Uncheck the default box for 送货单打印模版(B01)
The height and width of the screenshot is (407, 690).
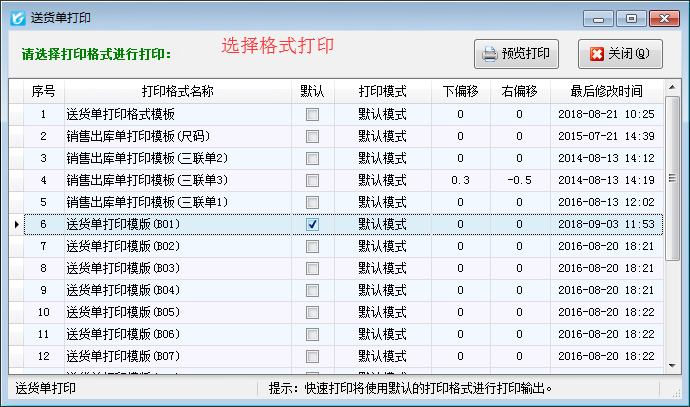coord(313,224)
